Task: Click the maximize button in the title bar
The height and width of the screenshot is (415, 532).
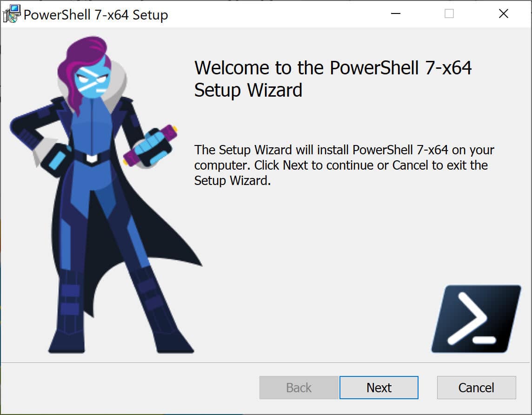Action: (449, 14)
